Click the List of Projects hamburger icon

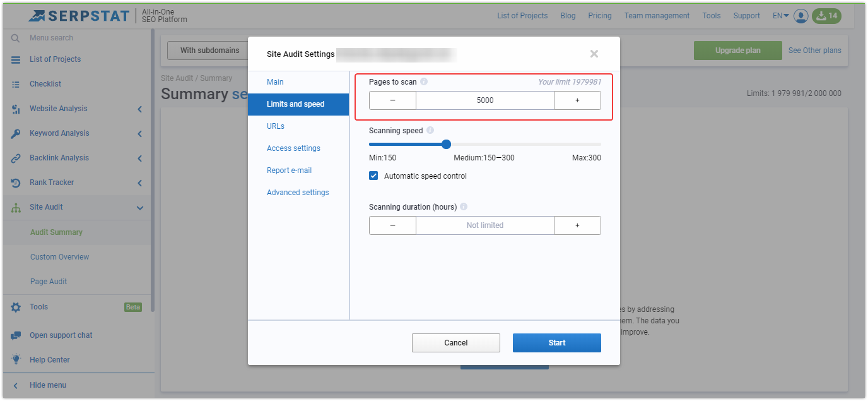(x=16, y=59)
